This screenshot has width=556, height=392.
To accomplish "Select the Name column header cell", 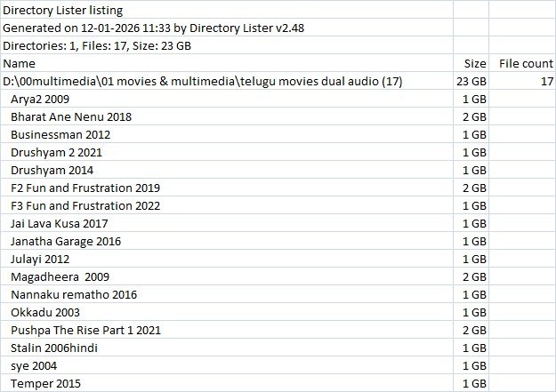I will [20, 64].
